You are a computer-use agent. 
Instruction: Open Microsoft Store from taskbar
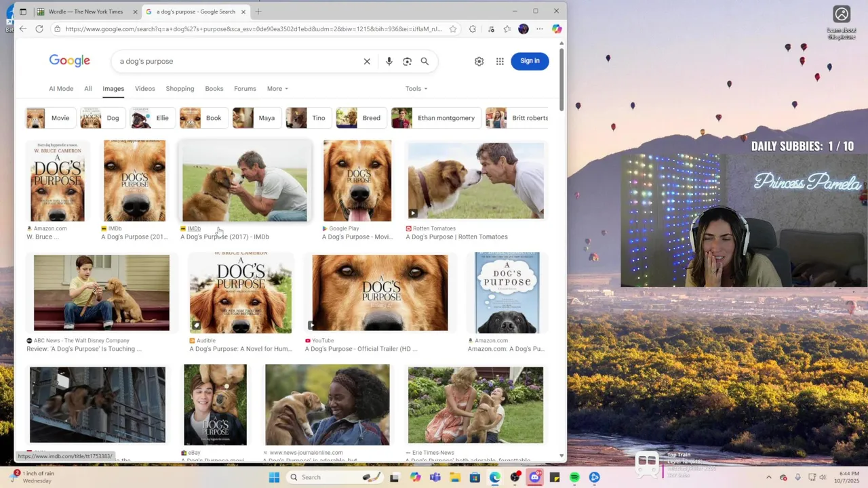pos(475,477)
